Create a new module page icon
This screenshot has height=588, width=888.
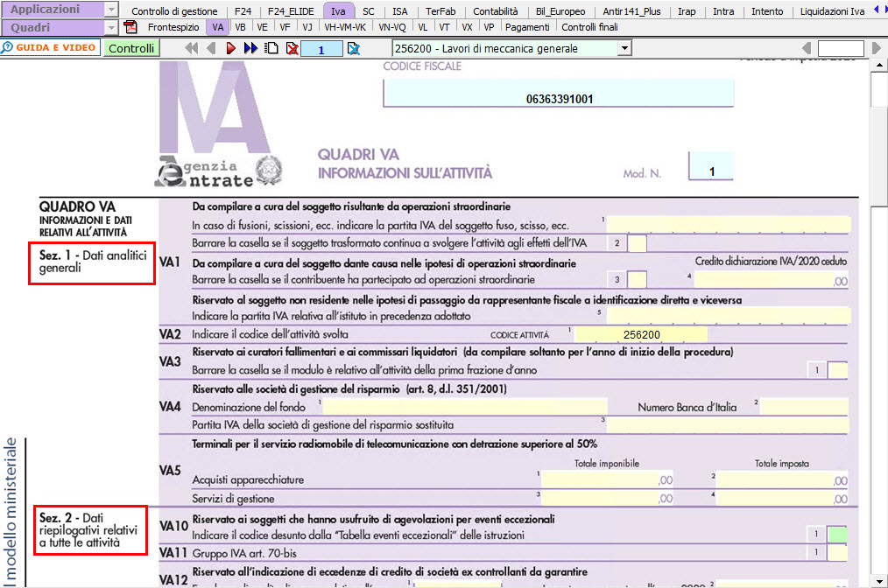coord(271,48)
